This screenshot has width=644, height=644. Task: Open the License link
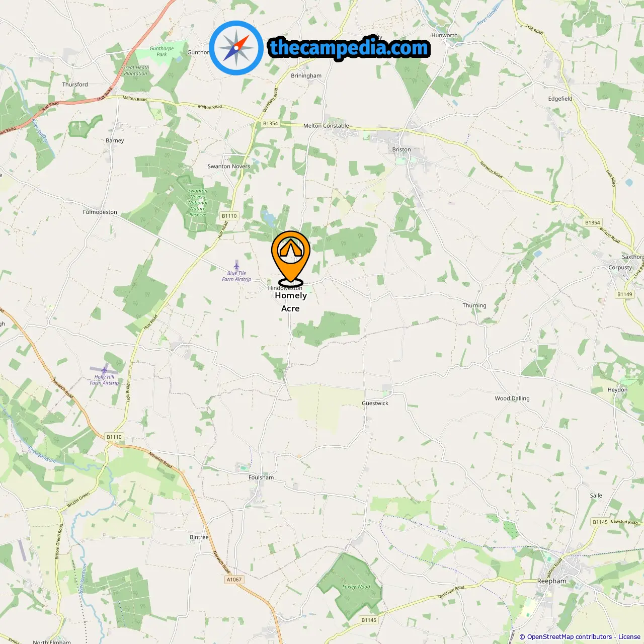pyautogui.click(x=629, y=636)
